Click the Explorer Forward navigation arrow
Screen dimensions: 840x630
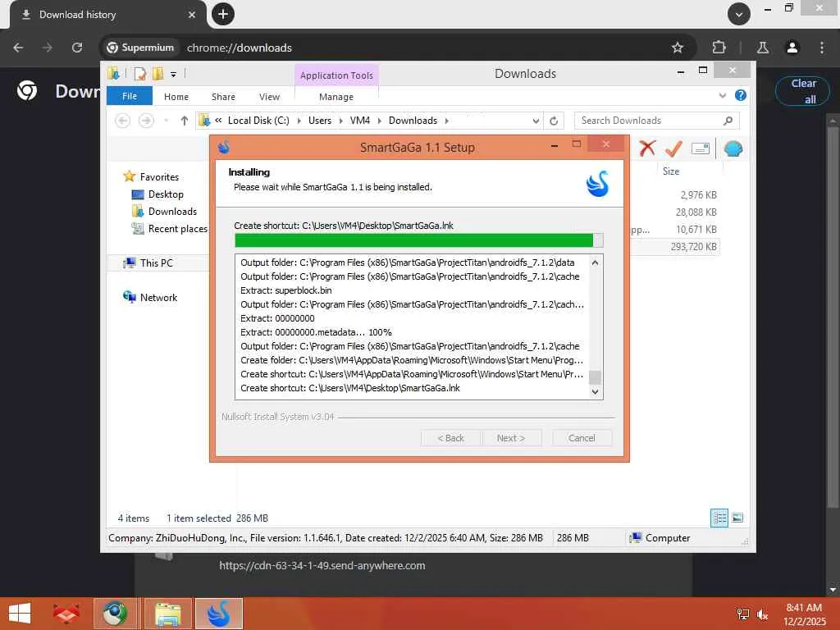click(x=146, y=121)
